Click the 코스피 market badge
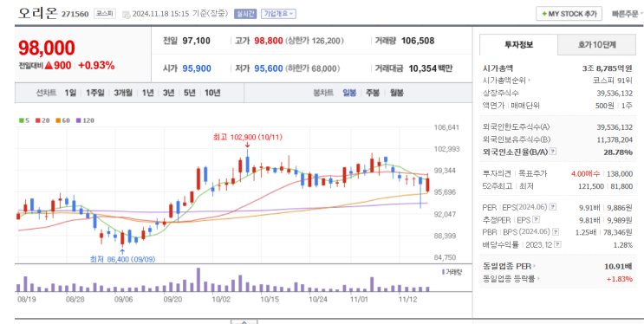The image size is (644, 324). click(105, 14)
